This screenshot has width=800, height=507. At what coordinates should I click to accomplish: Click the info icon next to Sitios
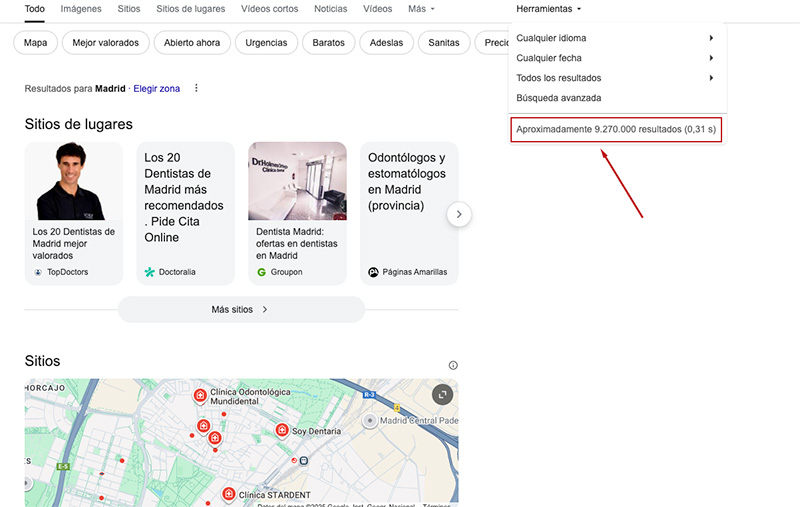click(453, 365)
